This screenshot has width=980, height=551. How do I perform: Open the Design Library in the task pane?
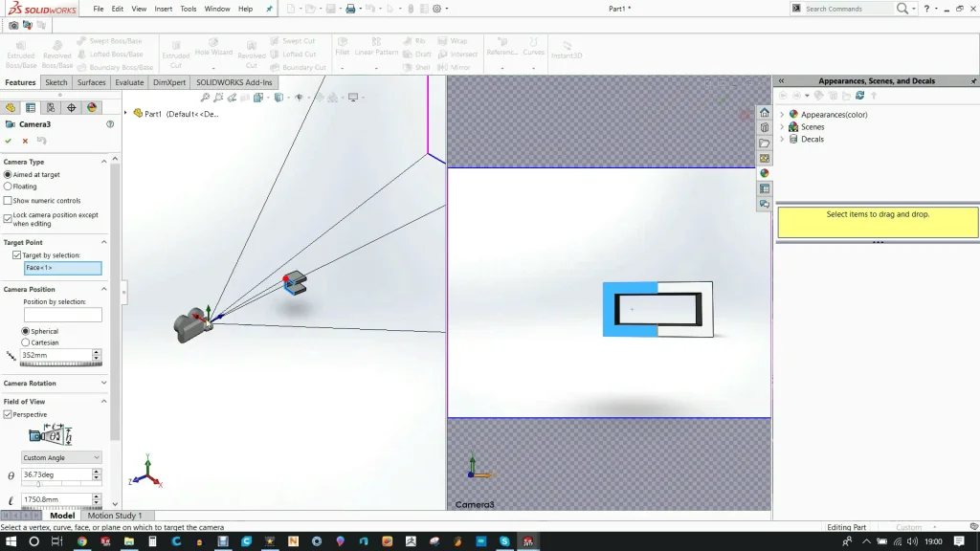[x=764, y=127]
